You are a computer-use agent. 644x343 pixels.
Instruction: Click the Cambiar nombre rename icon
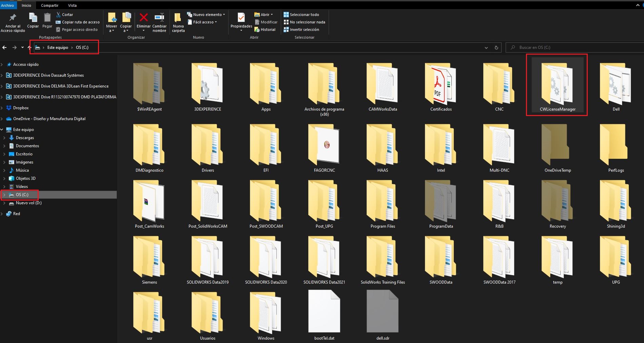pos(159,18)
